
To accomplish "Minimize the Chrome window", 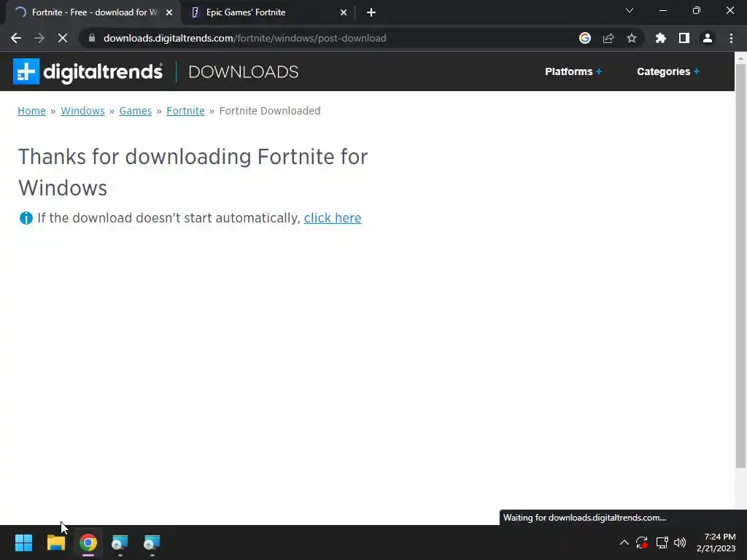I will [x=662, y=10].
